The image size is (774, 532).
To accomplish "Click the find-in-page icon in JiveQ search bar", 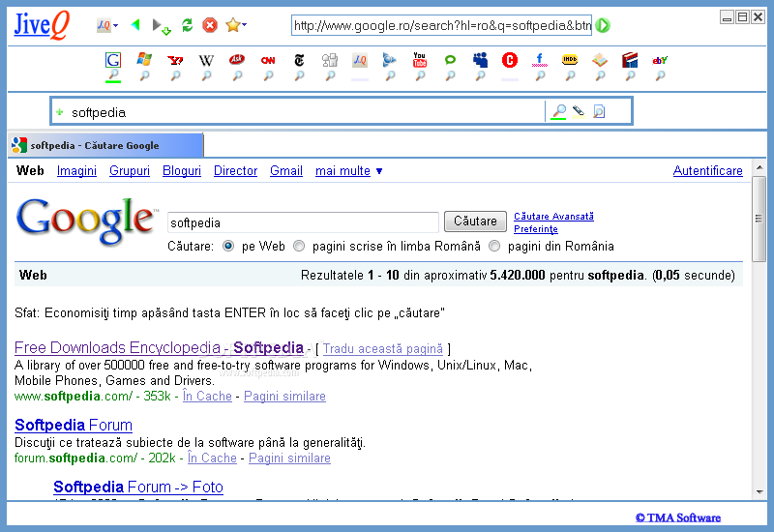I will [x=599, y=111].
